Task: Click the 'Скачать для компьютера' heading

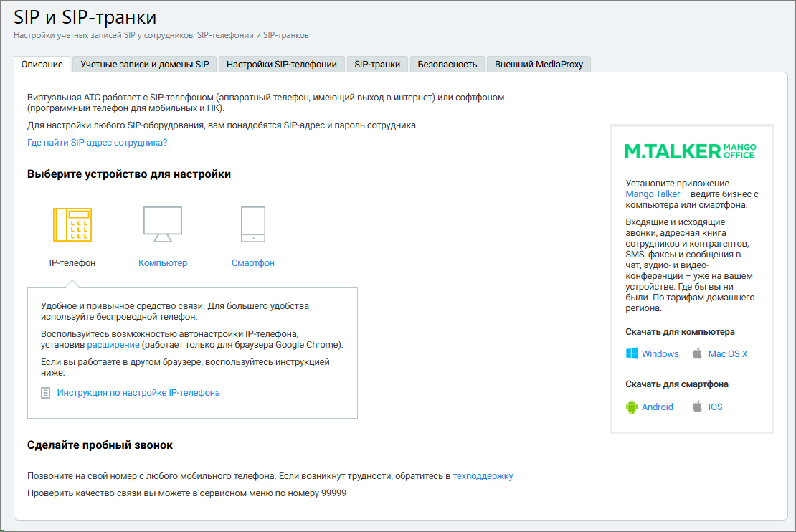Action: [680, 332]
